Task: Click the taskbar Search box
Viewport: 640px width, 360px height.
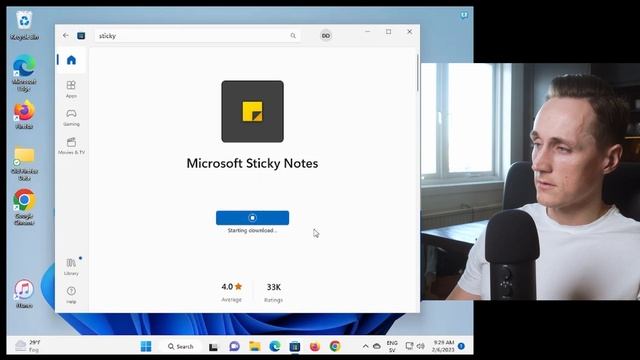Action: (180, 347)
